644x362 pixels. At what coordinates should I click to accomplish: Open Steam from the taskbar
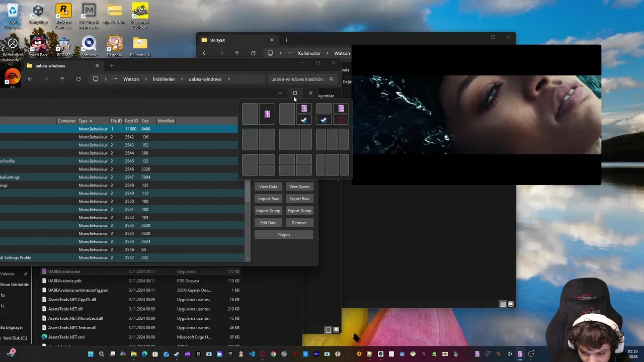[x=177, y=354]
